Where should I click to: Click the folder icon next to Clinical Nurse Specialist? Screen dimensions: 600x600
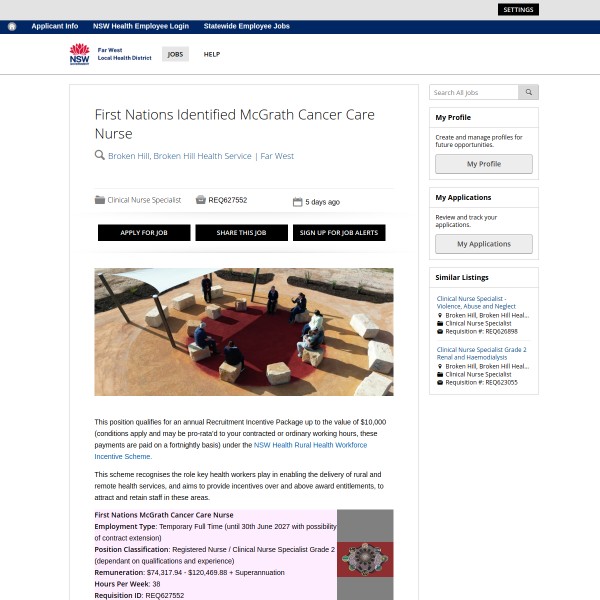tap(99, 200)
